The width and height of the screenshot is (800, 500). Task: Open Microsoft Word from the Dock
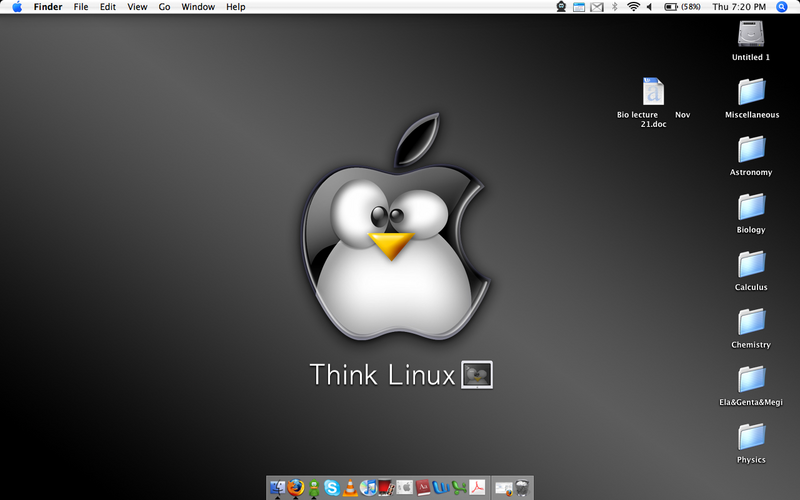pyautogui.click(x=441, y=488)
